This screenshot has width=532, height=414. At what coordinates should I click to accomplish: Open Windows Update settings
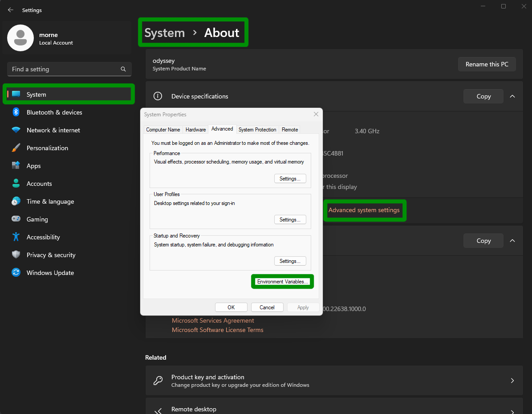point(51,273)
